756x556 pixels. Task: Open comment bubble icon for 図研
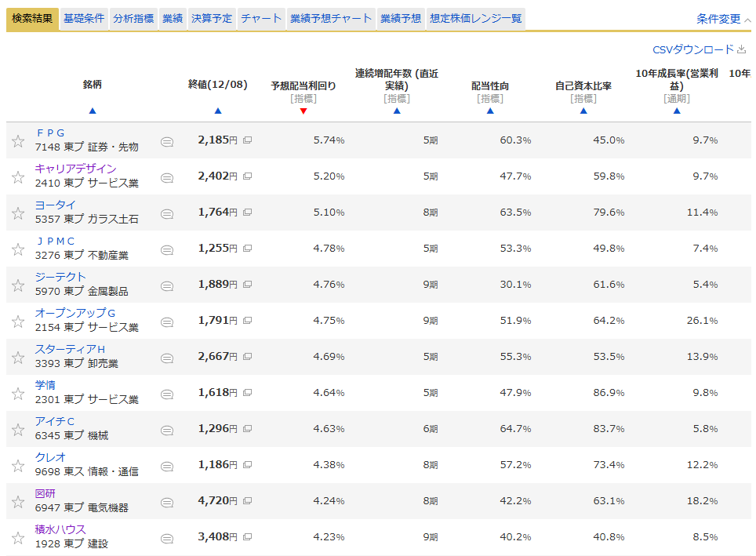[166, 503]
